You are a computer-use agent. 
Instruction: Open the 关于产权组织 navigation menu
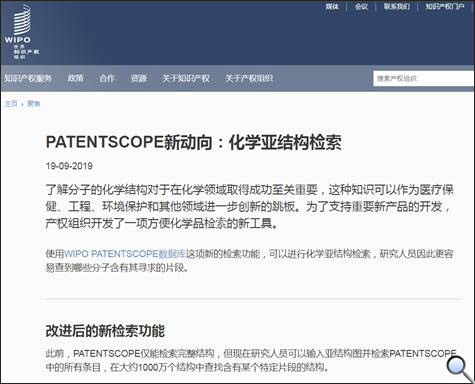coord(249,78)
